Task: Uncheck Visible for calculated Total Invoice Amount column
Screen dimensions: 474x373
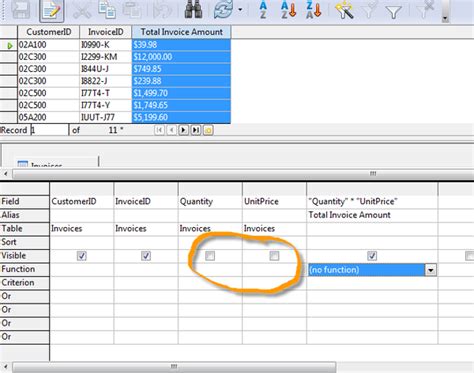Action: coord(372,256)
